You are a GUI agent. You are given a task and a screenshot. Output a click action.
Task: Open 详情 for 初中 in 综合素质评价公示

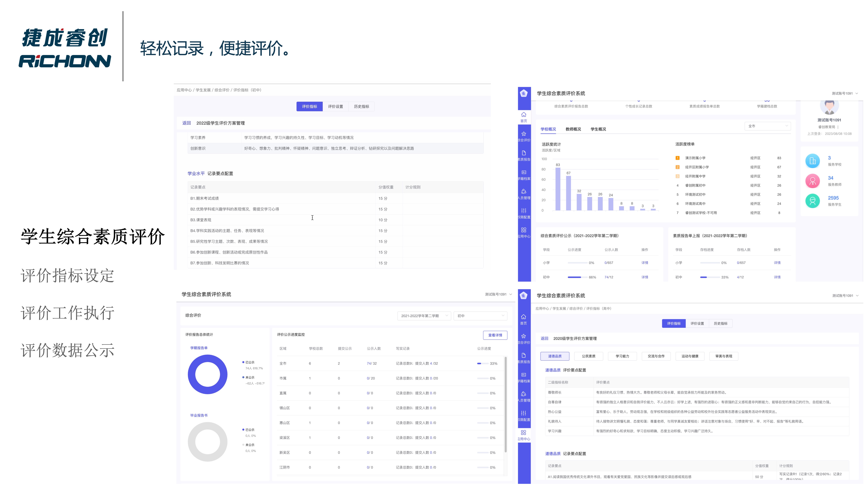[x=645, y=278]
